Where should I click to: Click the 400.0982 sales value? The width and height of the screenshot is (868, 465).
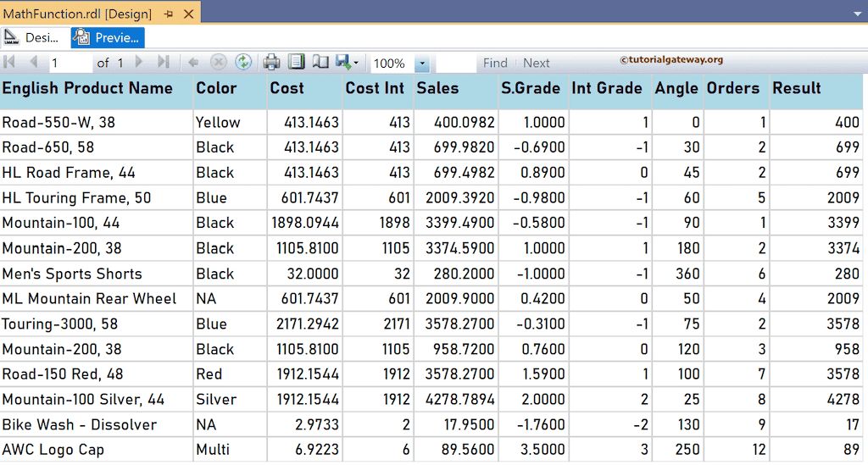pyautogui.click(x=465, y=122)
